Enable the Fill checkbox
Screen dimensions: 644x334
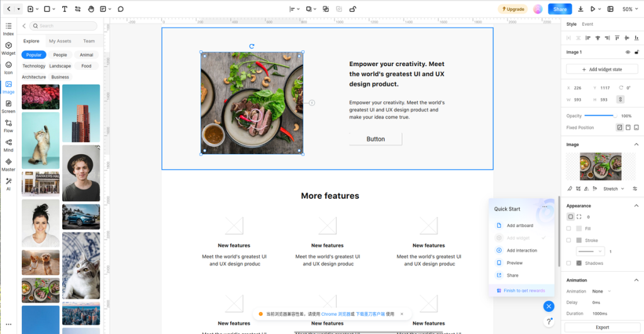coord(569,228)
